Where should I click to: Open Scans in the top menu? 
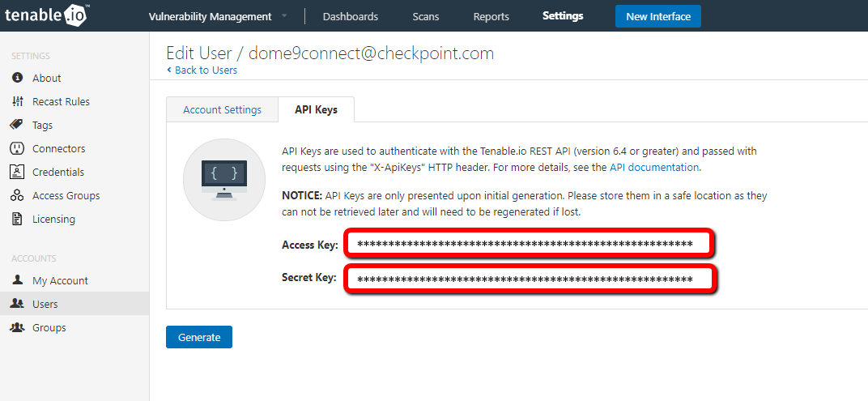click(x=426, y=17)
